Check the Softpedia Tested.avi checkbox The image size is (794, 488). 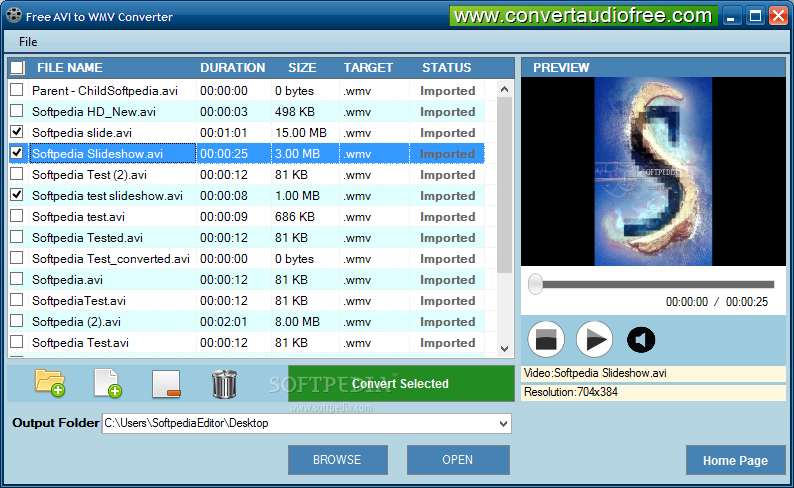tap(17, 237)
